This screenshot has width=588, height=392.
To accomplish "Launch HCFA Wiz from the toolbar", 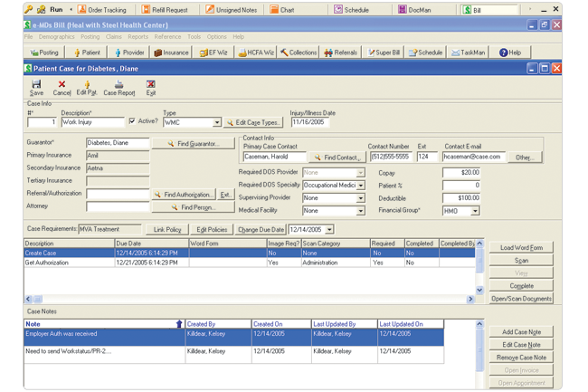I will click(x=256, y=53).
